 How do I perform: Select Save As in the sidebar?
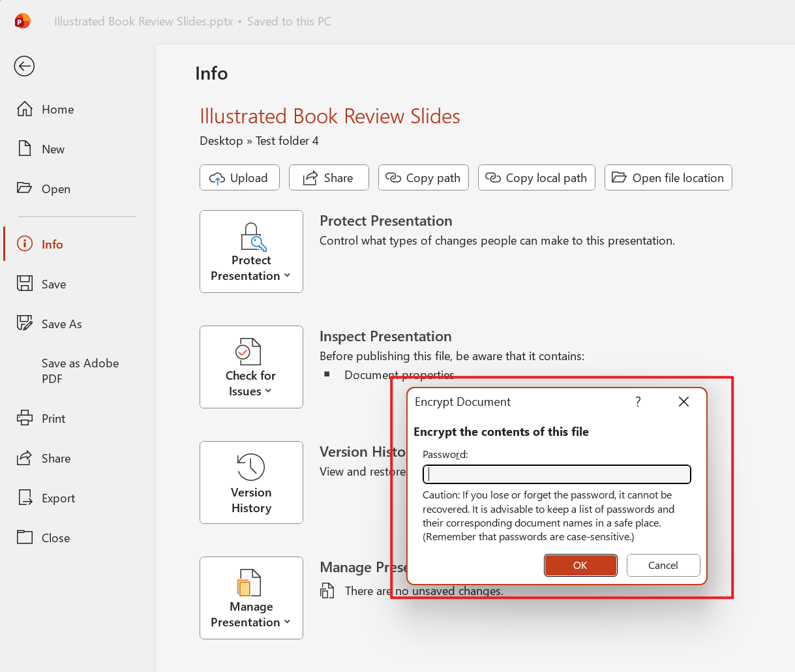click(61, 324)
